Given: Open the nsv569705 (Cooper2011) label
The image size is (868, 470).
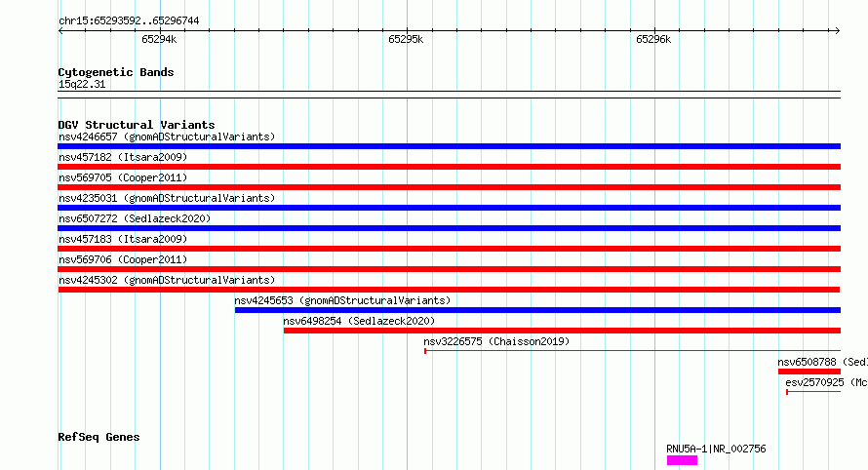Looking at the screenshot, I should 123,177.
